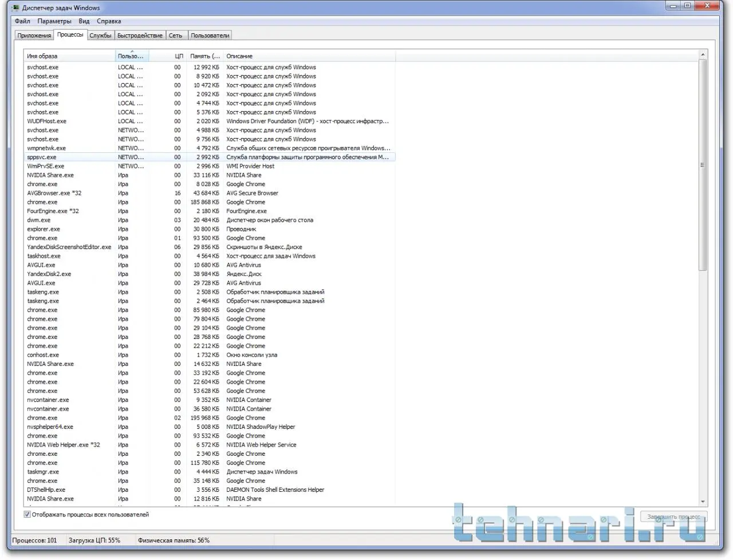
Task: Sort by the Имя образа column header
Action: pyautogui.click(x=69, y=56)
